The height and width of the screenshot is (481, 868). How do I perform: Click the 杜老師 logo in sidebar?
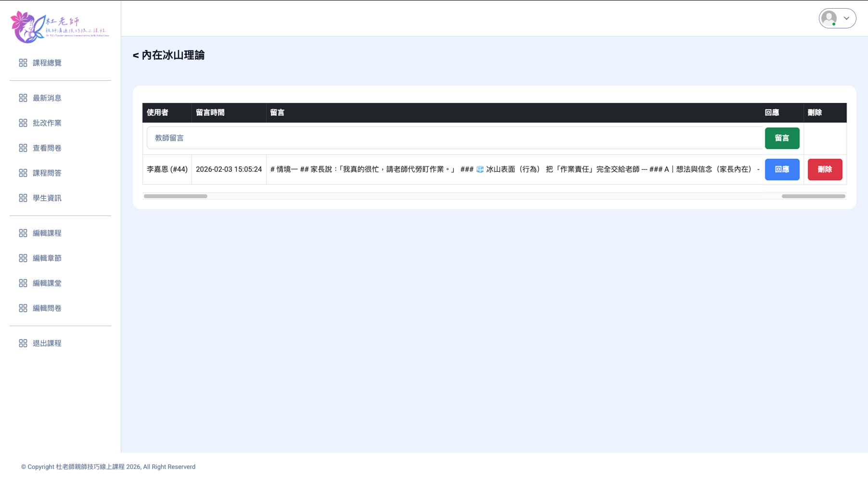(x=60, y=27)
